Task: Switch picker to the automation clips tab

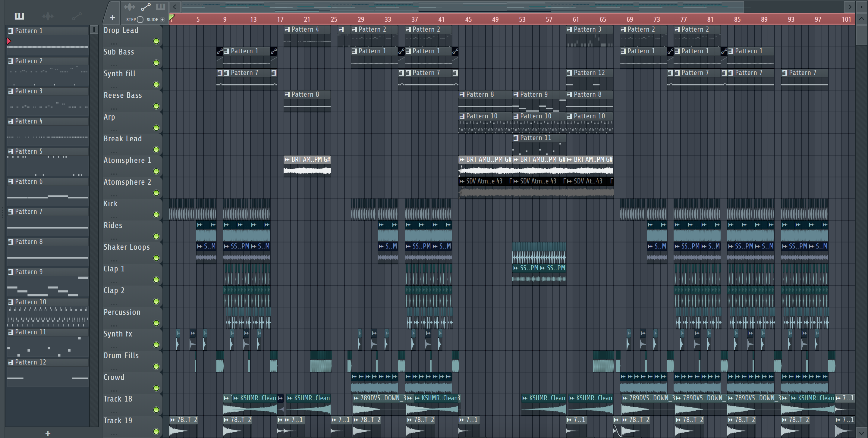Action: tap(77, 16)
